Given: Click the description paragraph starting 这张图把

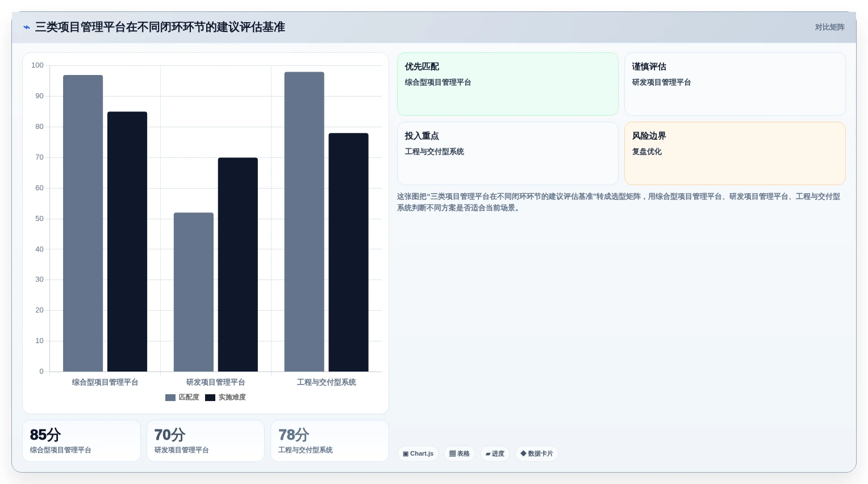Looking at the screenshot, I should tap(619, 202).
